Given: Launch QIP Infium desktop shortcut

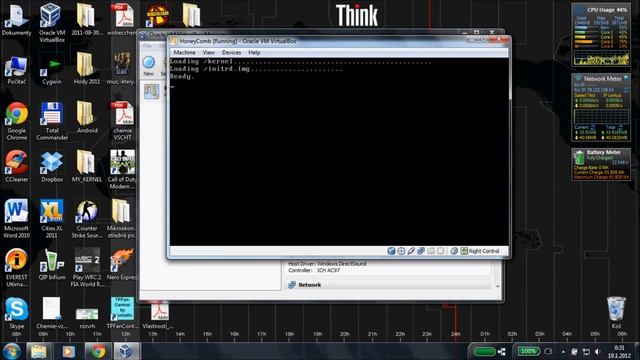Looking at the screenshot, I should point(52,264).
